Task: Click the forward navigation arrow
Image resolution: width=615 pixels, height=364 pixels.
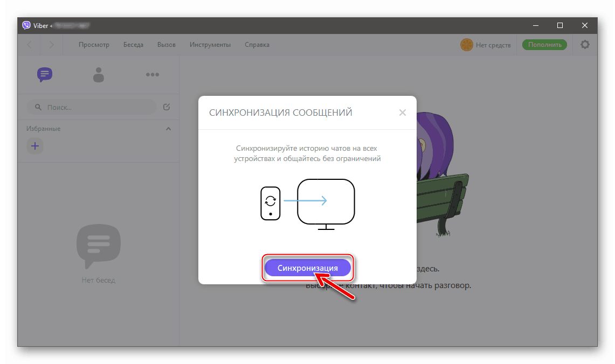Action: point(51,45)
